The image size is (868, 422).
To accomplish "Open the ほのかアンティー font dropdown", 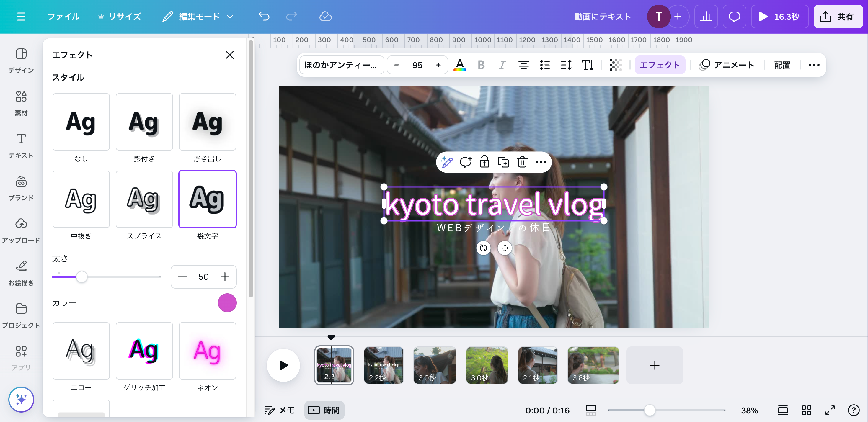I will point(341,65).
